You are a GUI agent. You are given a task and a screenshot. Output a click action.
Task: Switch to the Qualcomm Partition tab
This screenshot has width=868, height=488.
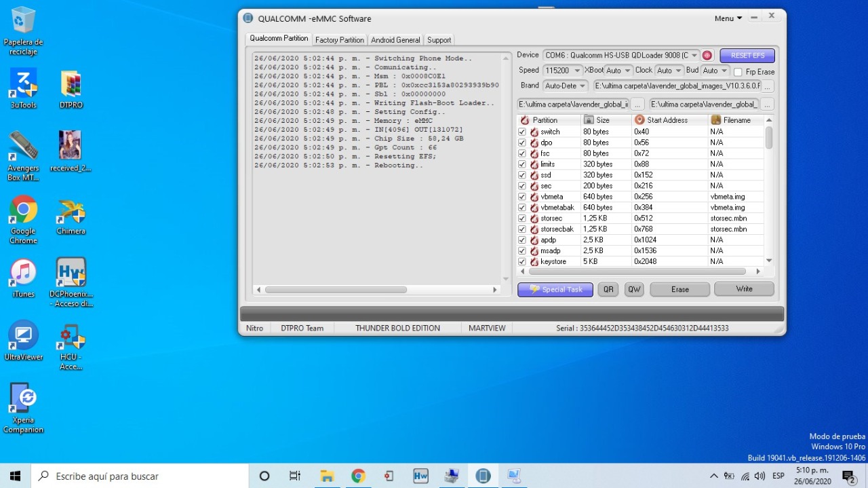[278, 39]
